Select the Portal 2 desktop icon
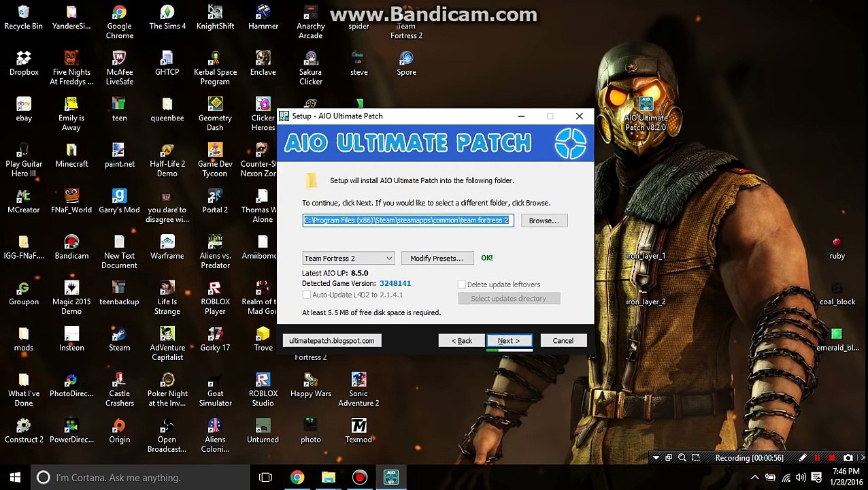Screen dimensions: 868x490 click(x=215, y=201)
